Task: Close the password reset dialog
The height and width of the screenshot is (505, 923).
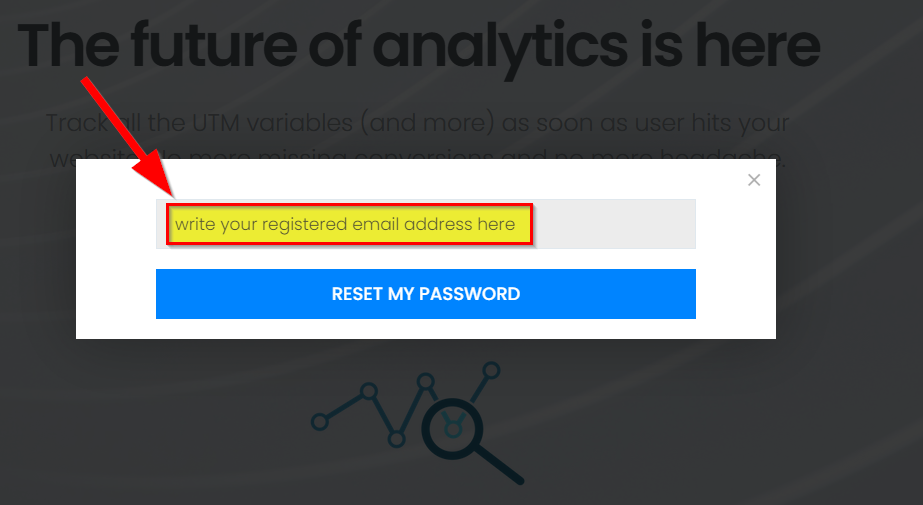Action: [754, 180]
